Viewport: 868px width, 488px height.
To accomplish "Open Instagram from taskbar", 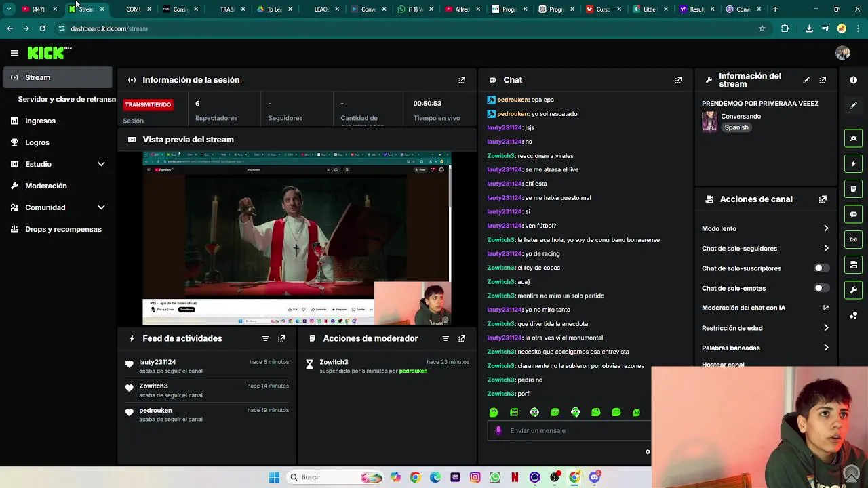I will (x=475, y=477).
